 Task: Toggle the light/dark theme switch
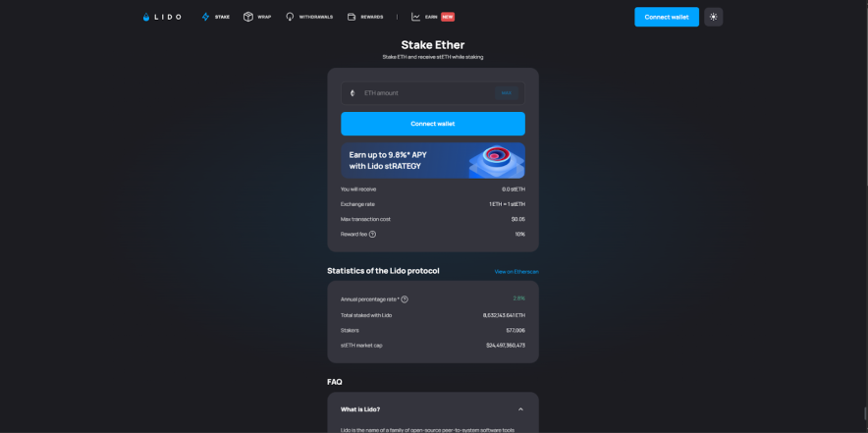click(x=713, y=17)
